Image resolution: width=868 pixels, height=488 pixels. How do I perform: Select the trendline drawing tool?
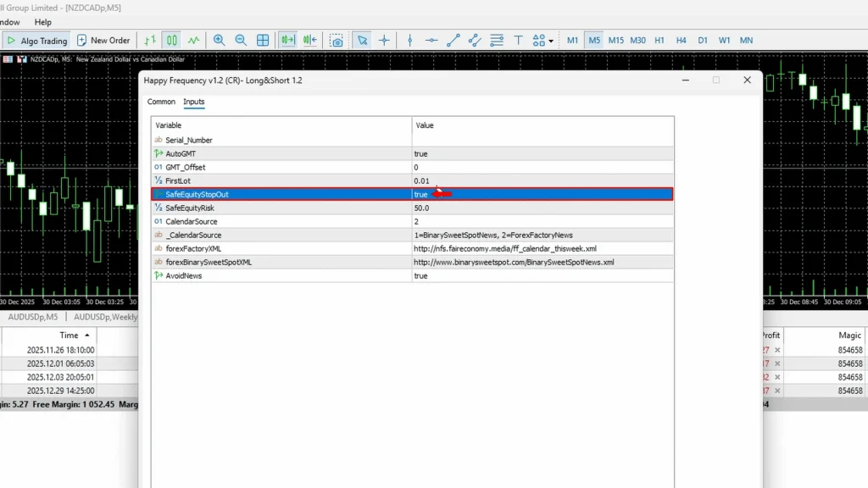click(453, 40)
